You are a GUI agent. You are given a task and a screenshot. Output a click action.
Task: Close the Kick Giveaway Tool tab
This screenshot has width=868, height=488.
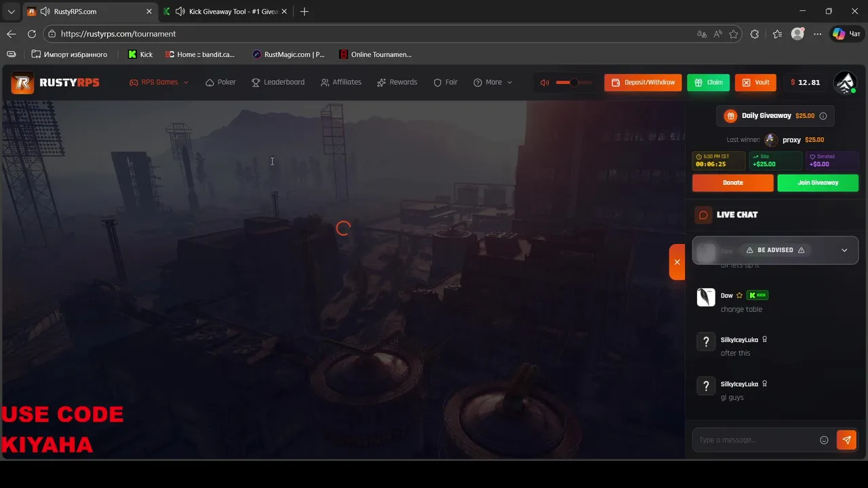[284, 12]
